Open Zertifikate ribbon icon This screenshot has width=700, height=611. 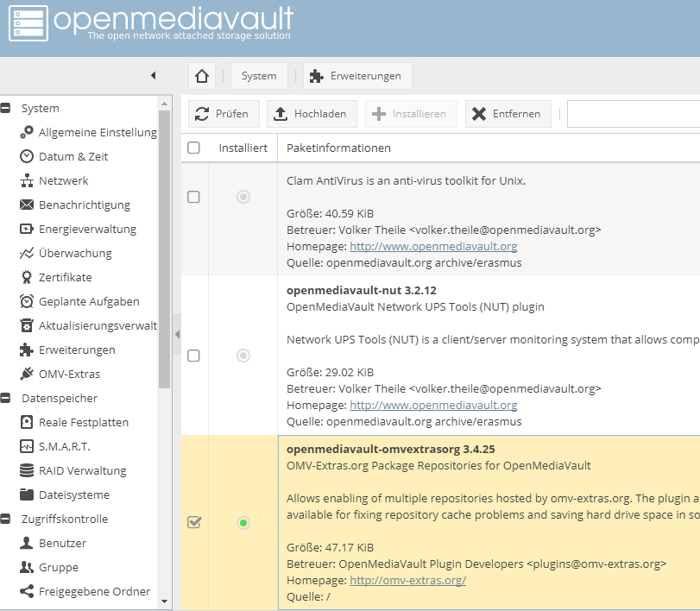27,277
